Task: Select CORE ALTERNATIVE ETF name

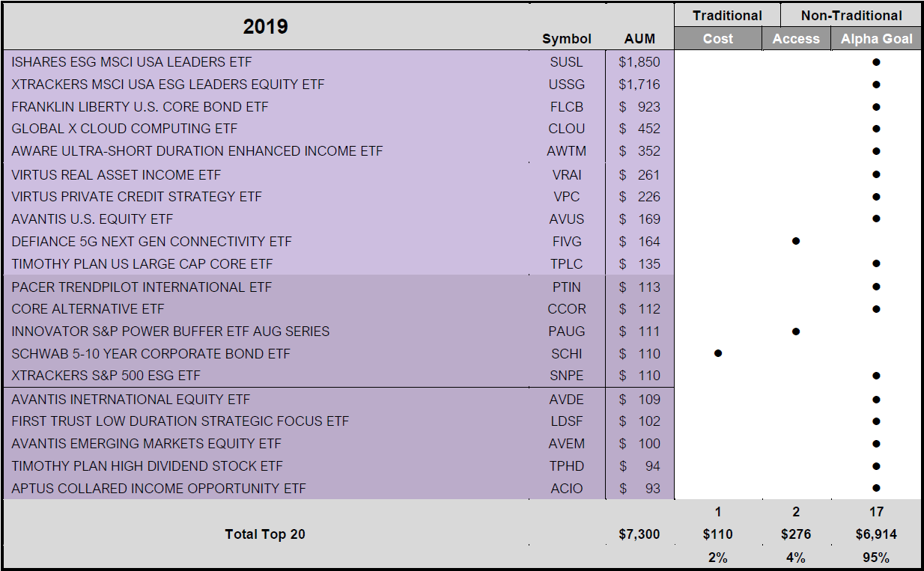Action: click(x=88, y=309)
